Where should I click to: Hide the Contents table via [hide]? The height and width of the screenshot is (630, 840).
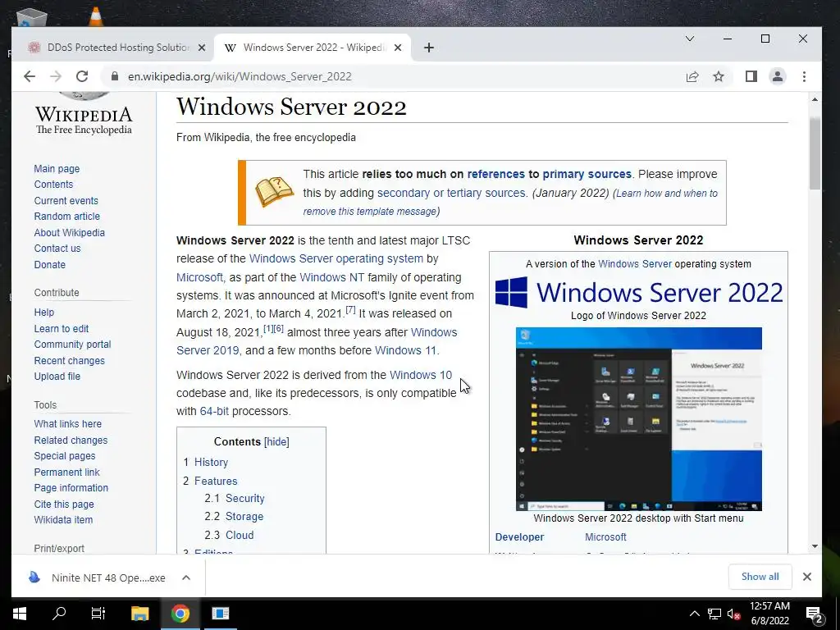pyautogui.click(x=276, y=442)
